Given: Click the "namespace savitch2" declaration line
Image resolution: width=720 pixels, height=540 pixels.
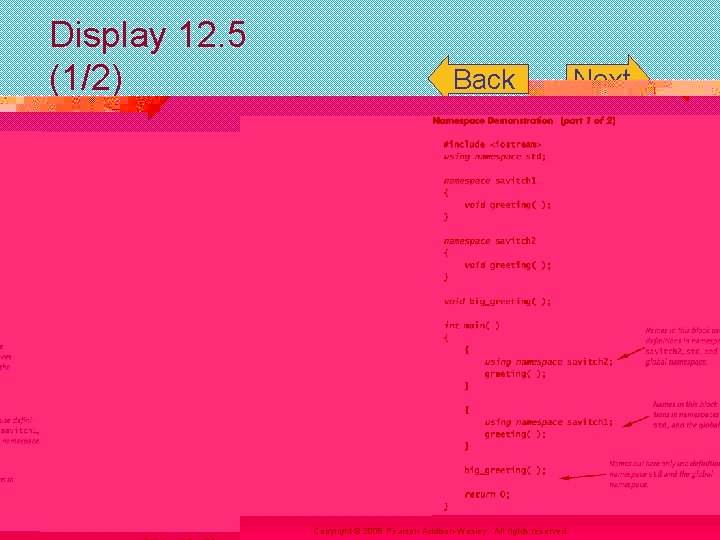Looking at the screenshot, I should 489,241.
